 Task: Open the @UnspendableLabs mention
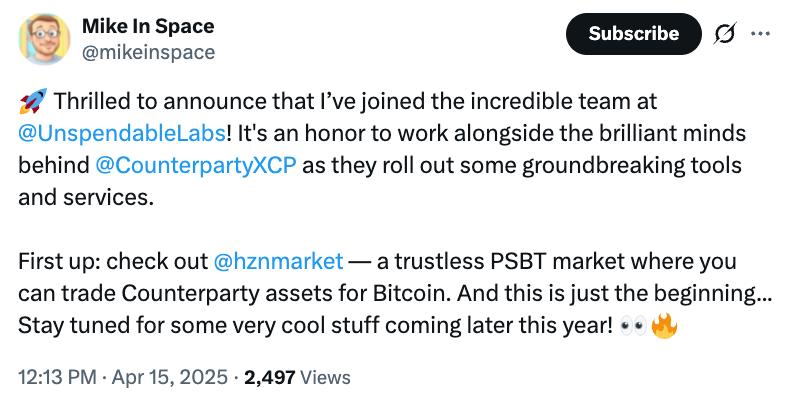[122, 133]
